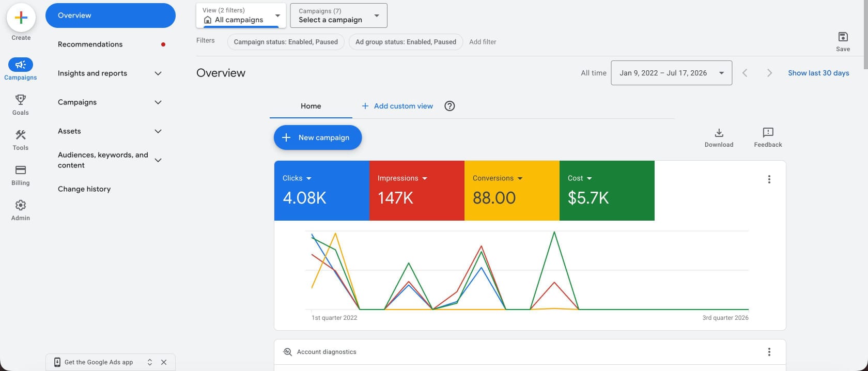Open scorecard three-dot more options menu
Image resolution: width=868 pixels, height=371 pixels.
769,179
